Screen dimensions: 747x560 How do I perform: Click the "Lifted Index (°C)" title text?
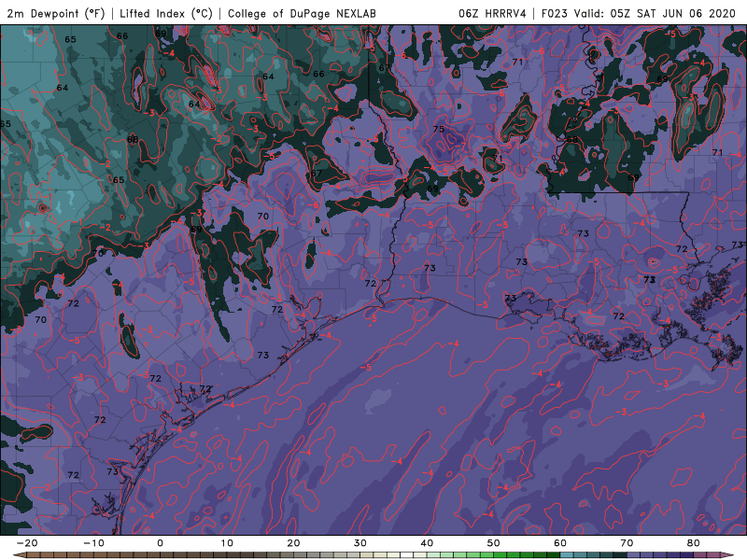[166, 13]
